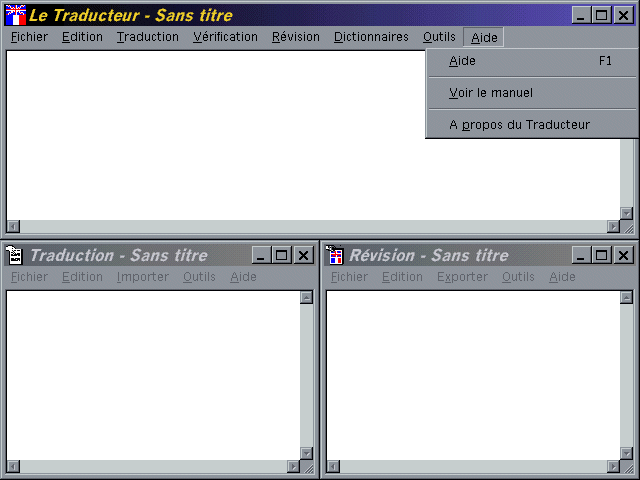Click the Révision window resize grip
640x480 pixels.
click(627, 467)
